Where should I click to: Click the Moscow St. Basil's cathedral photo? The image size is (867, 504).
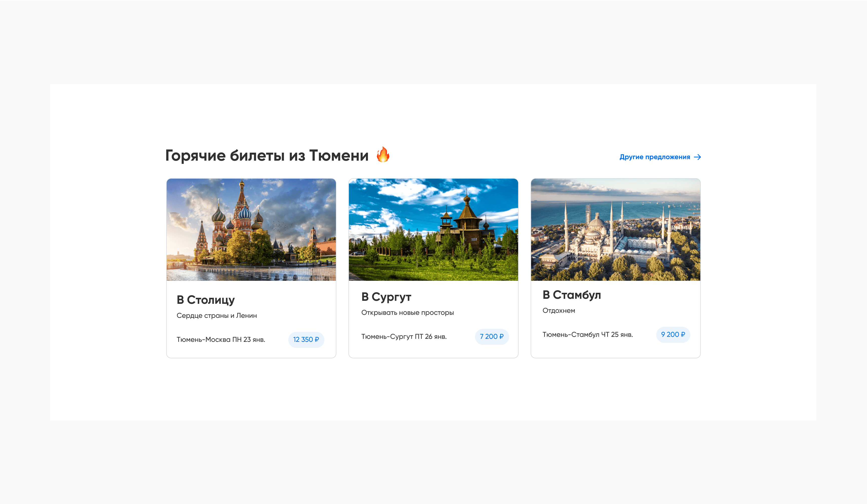[x=251, y=229]
